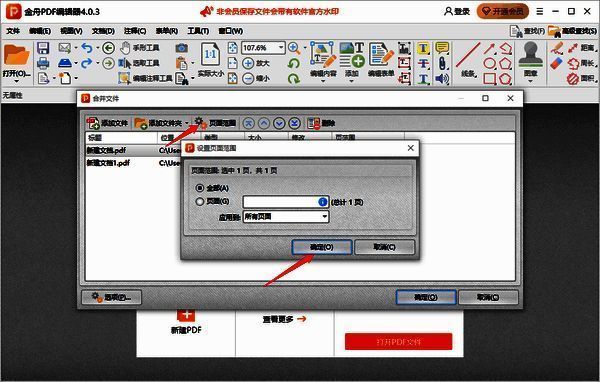Click the redo arrow icon
Image resolution: width=600 pixels, height=382 pixels.
[x=87, y=63]
